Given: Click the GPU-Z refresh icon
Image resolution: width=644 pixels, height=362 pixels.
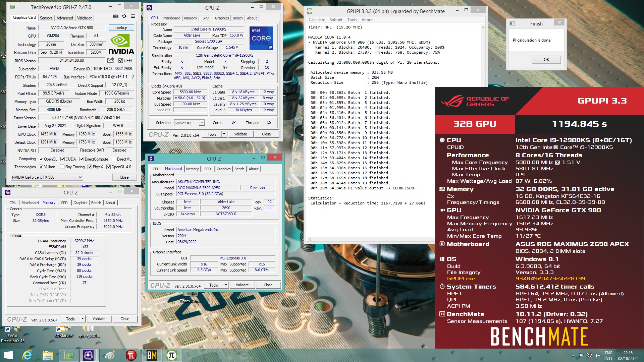Looking at the screenshot, I should click(124, 16).
